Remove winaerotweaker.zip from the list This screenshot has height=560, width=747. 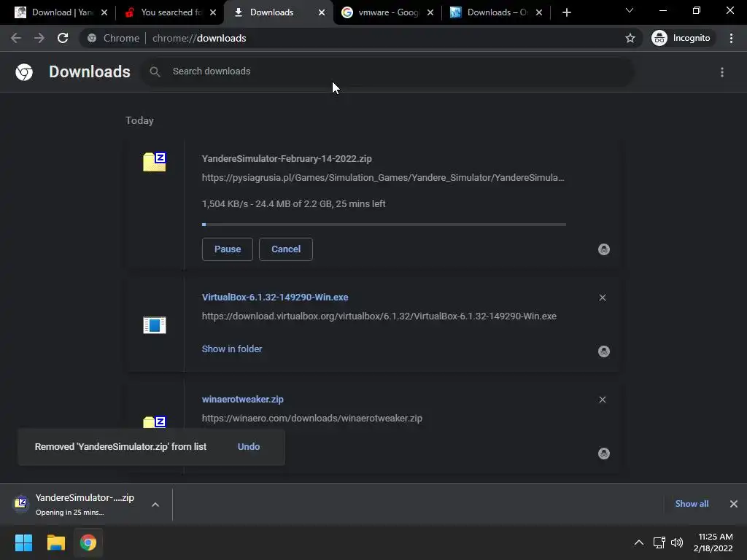coord(603,400)
